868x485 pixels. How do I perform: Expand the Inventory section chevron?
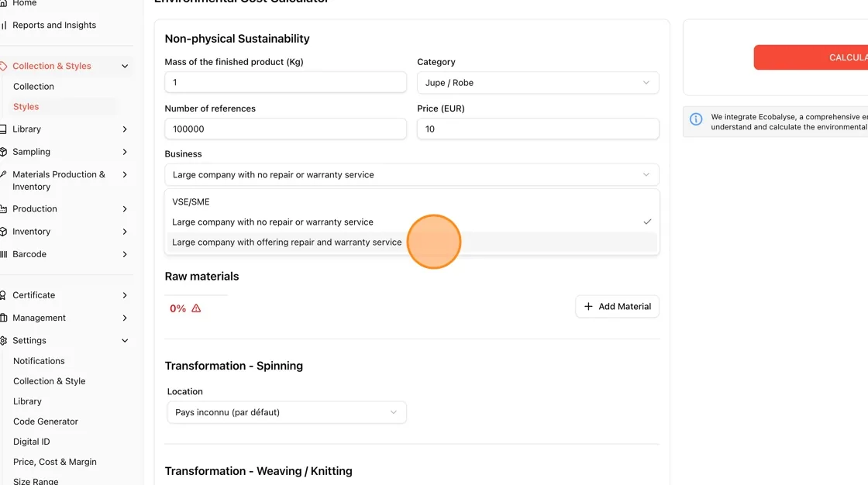[125, 232]
